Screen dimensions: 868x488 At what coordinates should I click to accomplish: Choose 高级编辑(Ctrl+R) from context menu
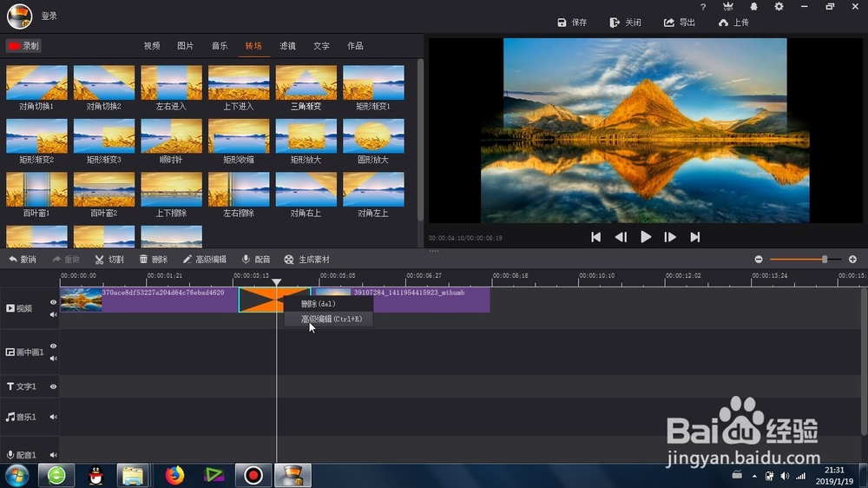[x=328, y=319]
